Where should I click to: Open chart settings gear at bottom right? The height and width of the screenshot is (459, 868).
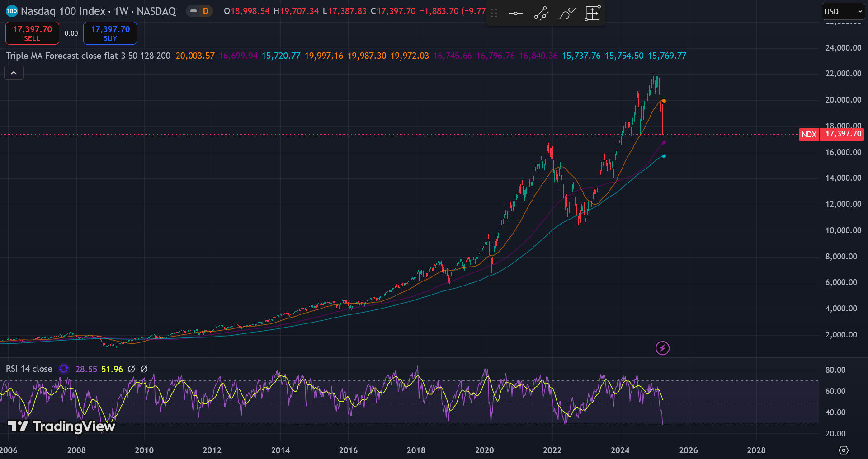tap(844, 450)
